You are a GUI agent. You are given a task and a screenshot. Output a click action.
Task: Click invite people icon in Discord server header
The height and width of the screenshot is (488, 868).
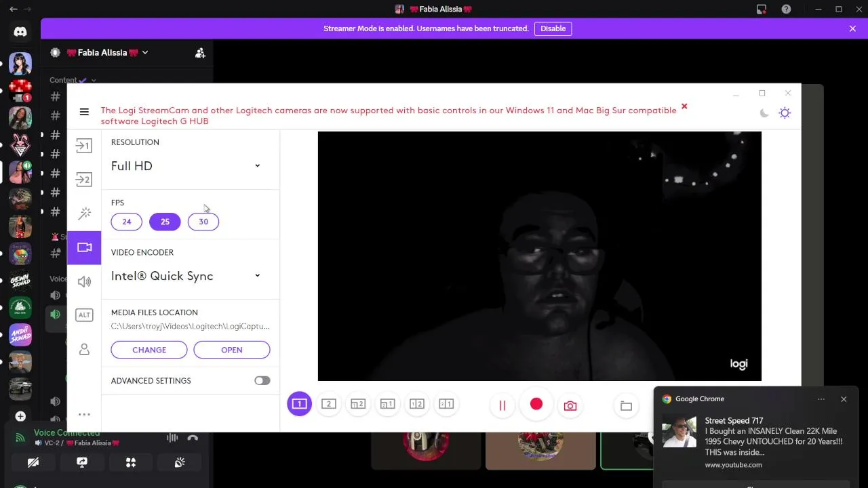click(200, 53)
